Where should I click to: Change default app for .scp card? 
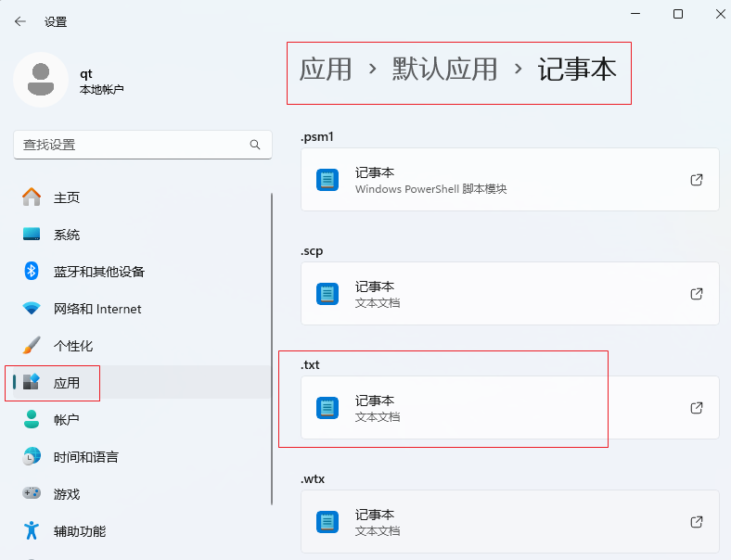pyautogui.click(x=510, y=294)
